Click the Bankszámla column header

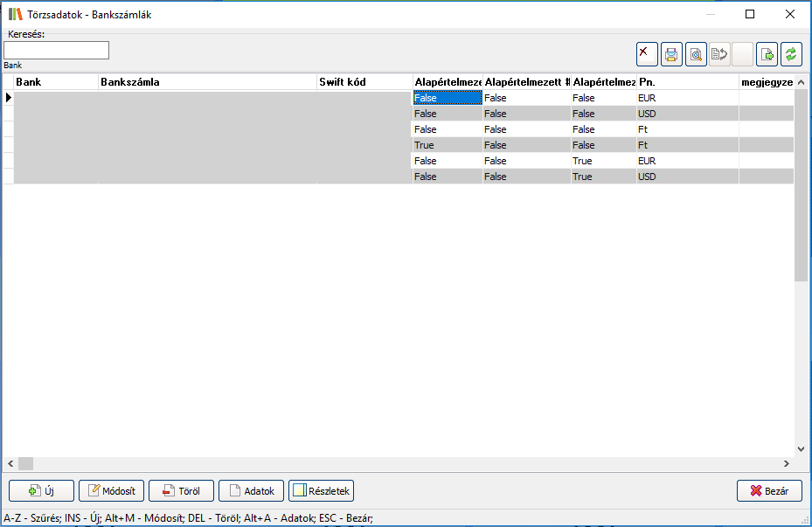[x=207, y=82]
